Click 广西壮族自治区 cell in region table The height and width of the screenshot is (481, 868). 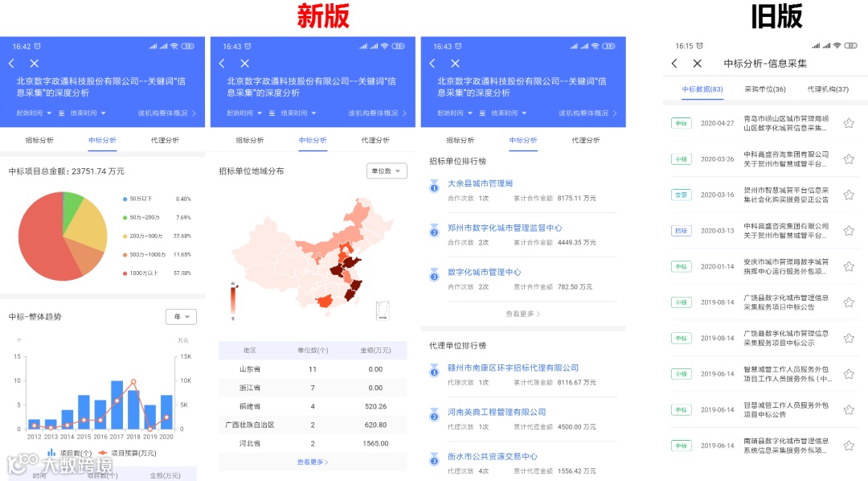[x=250, y=425]
